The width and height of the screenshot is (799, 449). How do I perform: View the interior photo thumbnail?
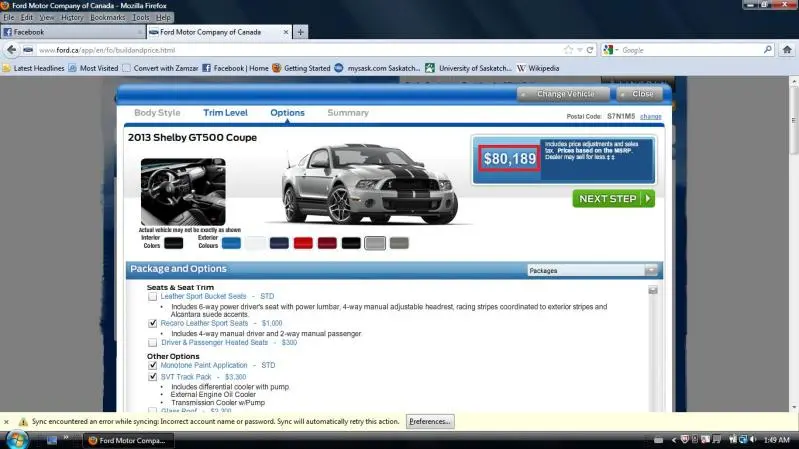click(183, 192)
